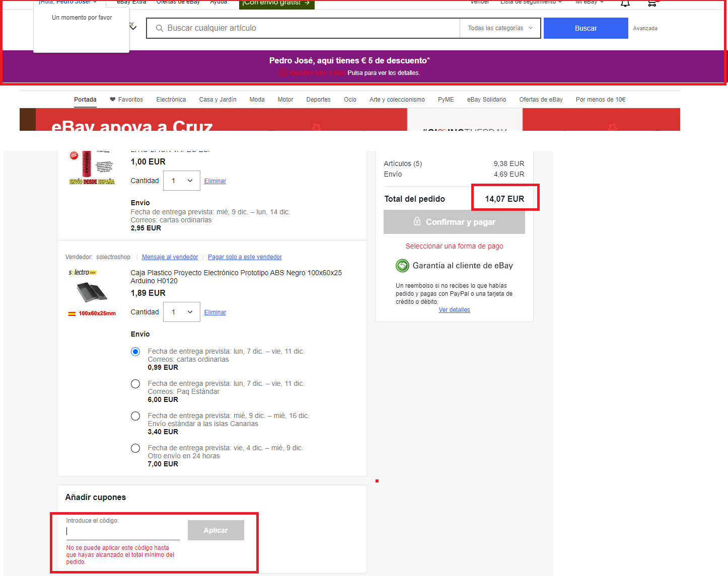The image size is (728, 576).
Task: Focus the coupon code input field
Action: (123, 531)
